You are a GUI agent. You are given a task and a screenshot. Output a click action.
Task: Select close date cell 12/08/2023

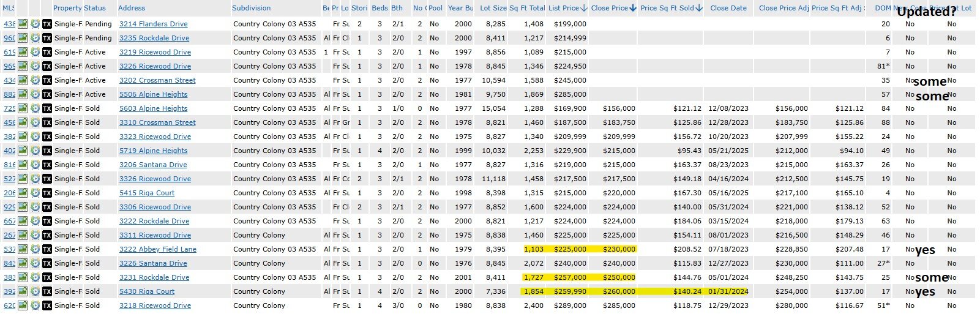point(728,108)
